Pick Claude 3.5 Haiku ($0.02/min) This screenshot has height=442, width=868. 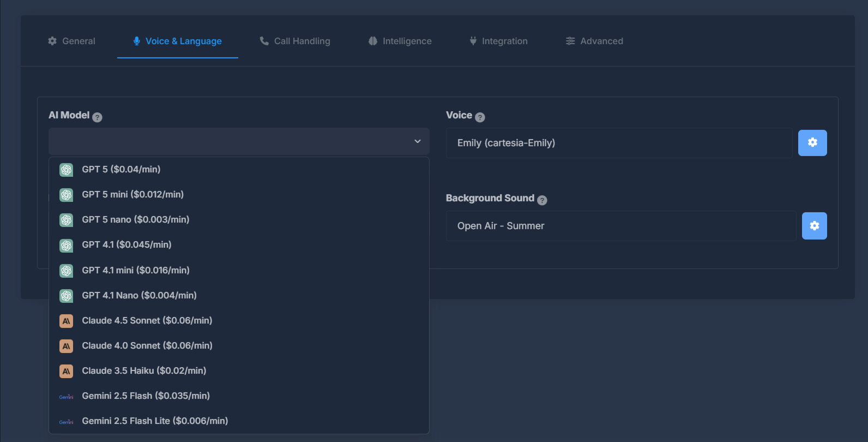239,371
